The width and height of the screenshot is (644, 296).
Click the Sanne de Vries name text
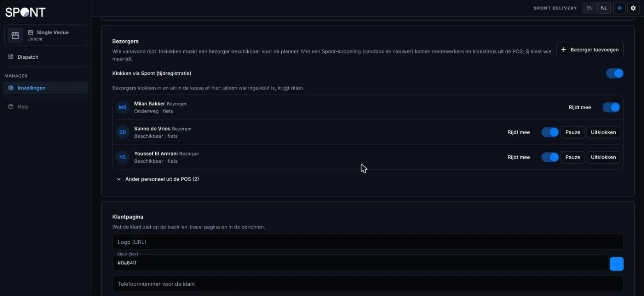tap(152, 129)
